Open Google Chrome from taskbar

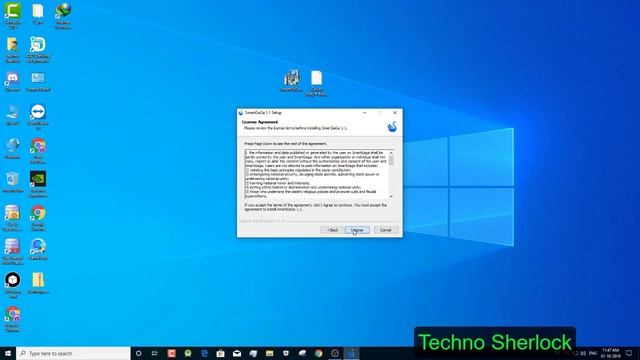(318, 353)
